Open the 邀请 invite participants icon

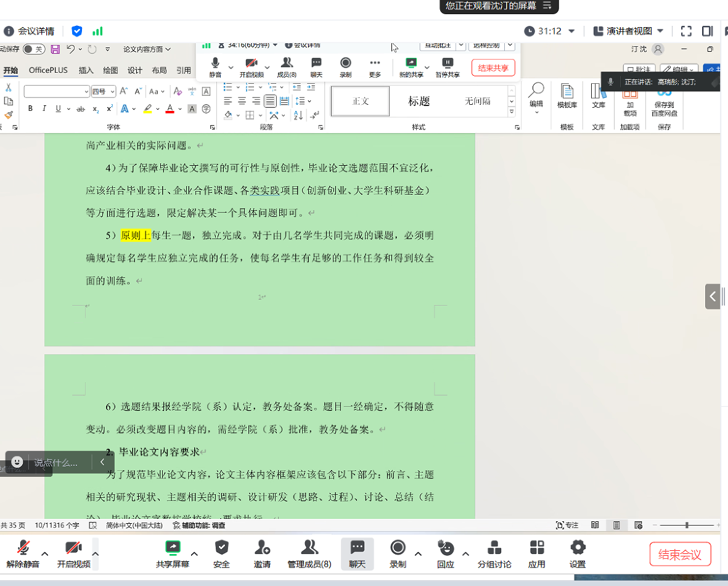point(262,548)
